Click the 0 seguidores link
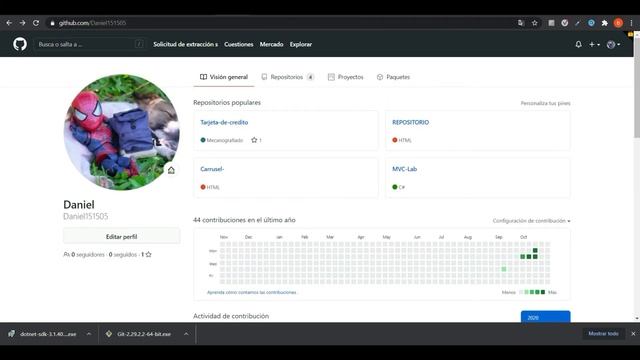The height and width of the screenshot is (360, 640). pyautogui.click(x=88, y=254)
